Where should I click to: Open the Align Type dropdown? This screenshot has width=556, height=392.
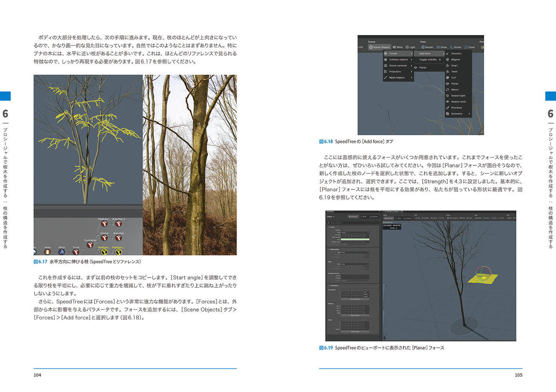pos(355,264)
